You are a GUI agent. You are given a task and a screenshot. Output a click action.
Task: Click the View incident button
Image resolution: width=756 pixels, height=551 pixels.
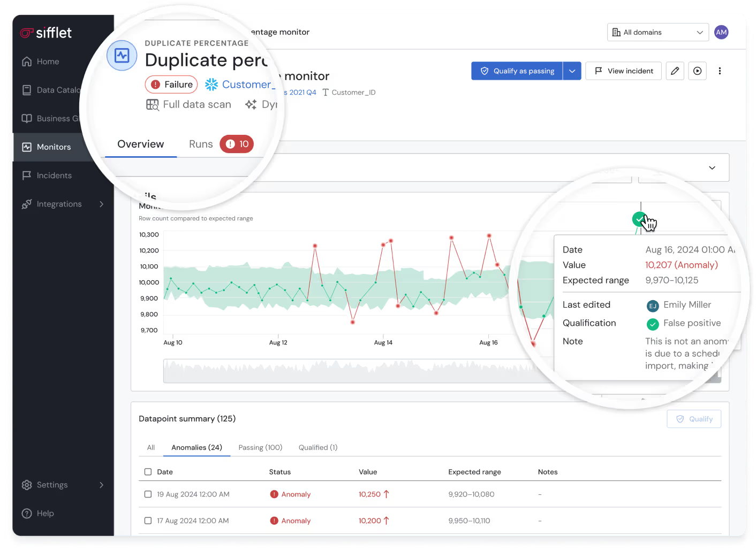624,71
